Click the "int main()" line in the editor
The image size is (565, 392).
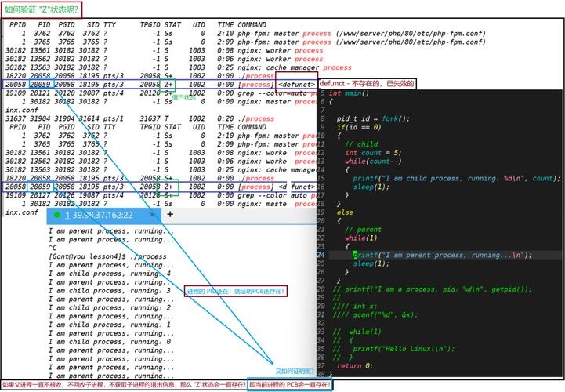[x=350, y=93]
